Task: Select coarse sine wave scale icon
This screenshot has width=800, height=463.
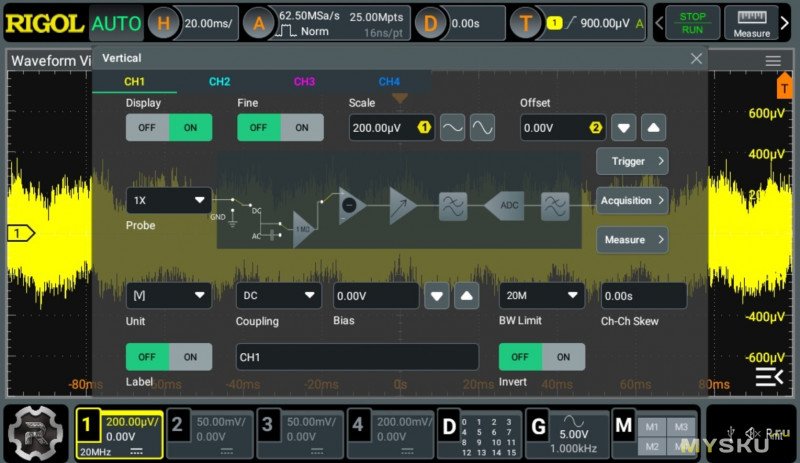Action: pyautogui.click(x=452, y=127)
